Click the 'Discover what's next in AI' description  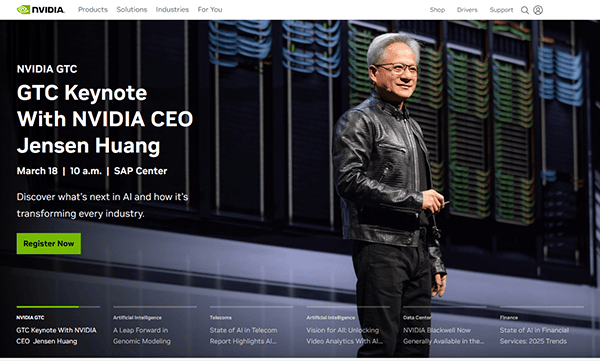102,205
